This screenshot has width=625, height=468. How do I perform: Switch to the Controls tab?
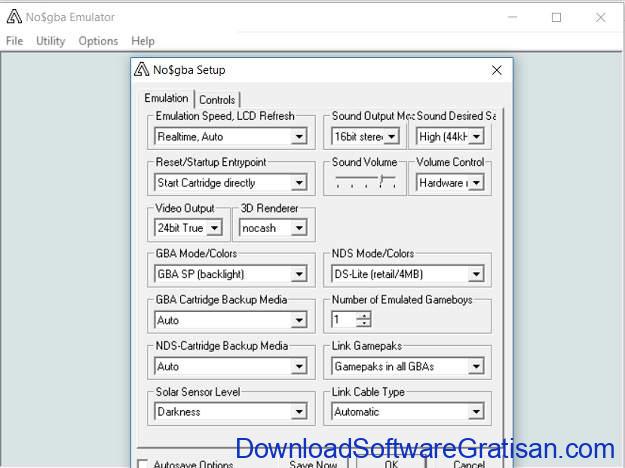[x=217, y=100]
